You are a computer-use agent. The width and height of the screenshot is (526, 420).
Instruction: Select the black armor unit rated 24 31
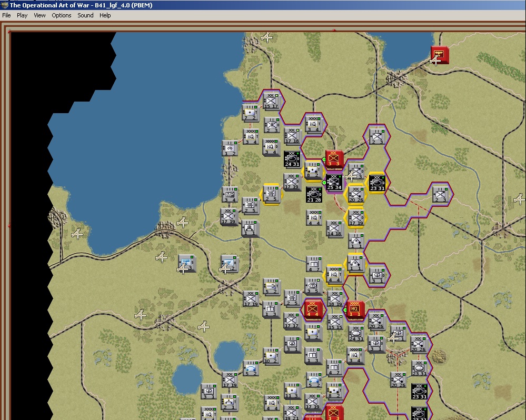(x=292, y=159)
